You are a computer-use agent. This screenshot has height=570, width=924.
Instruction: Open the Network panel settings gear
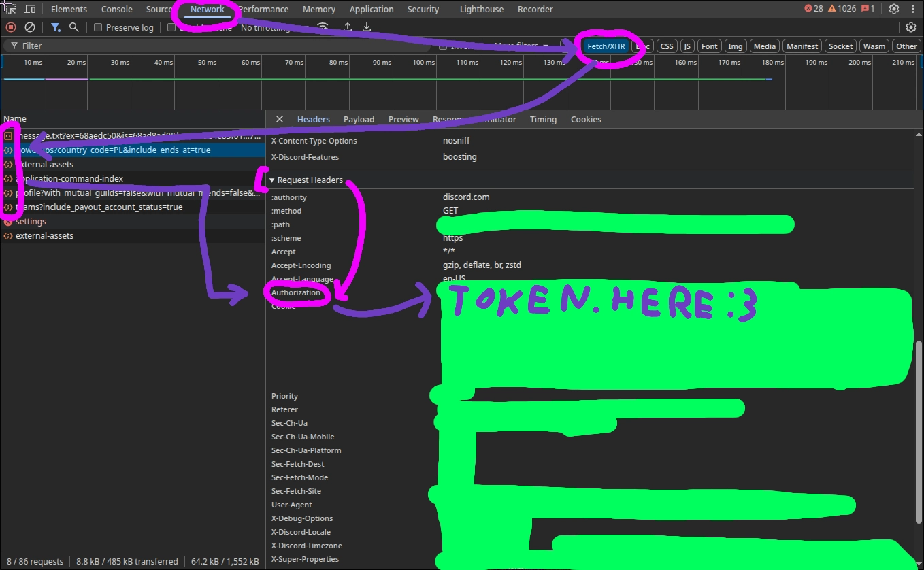click(x=911, y=27)
